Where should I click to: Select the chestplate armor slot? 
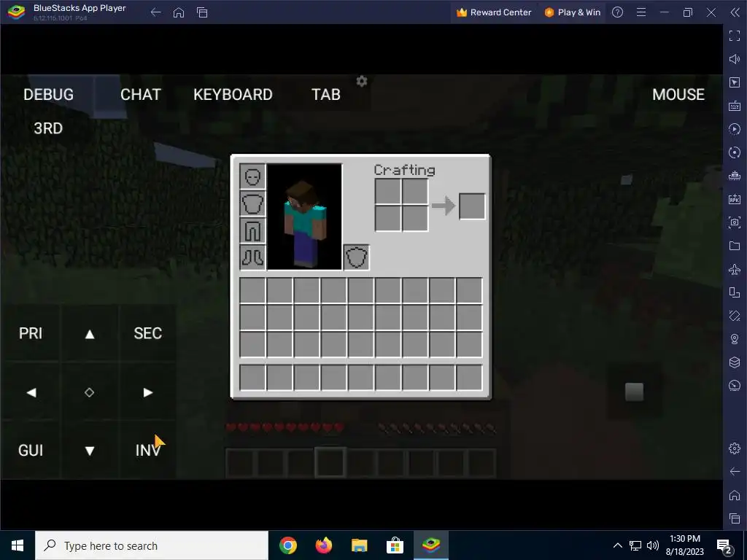[x=252, y=204]
